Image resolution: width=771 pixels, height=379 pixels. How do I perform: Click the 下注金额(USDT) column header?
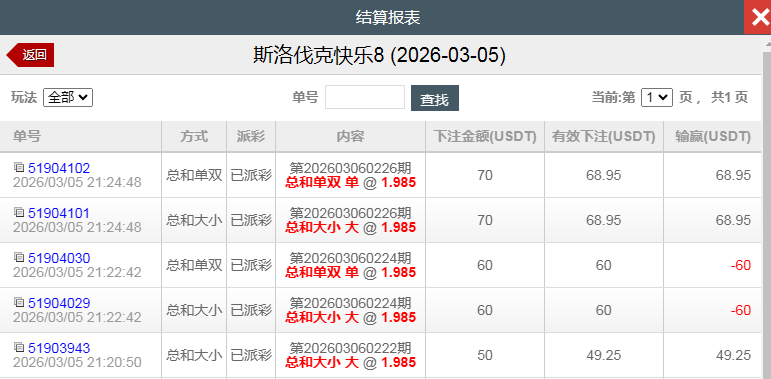click(x=485, y=136)
